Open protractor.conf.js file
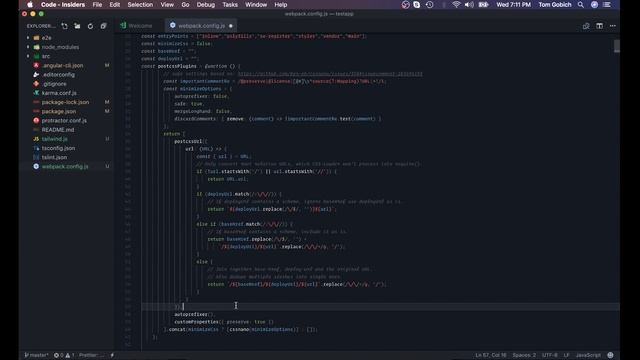This screenshot has width=640, height=360. (64, 120)
